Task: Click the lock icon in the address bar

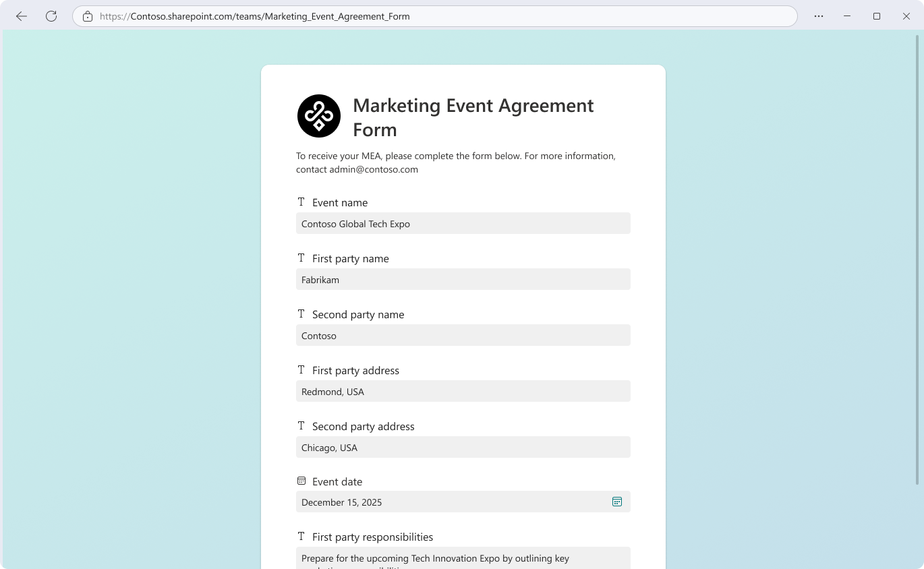Action: click(x=88, y=16)
